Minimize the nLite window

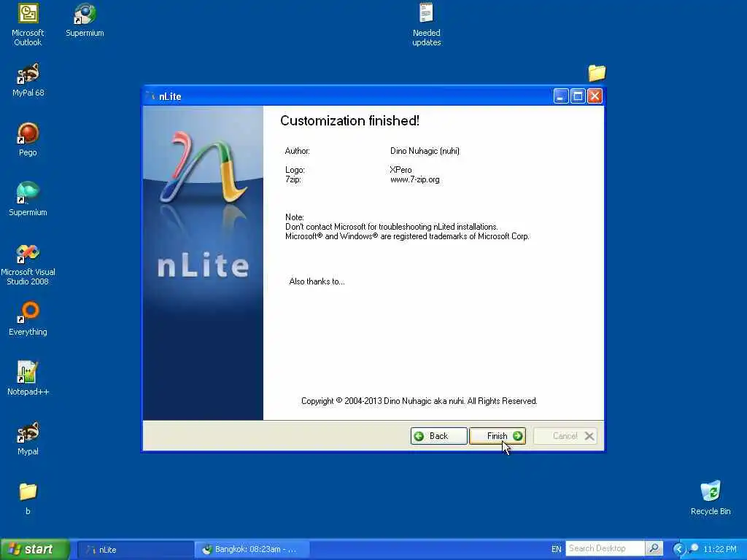[x=561, y=96]
